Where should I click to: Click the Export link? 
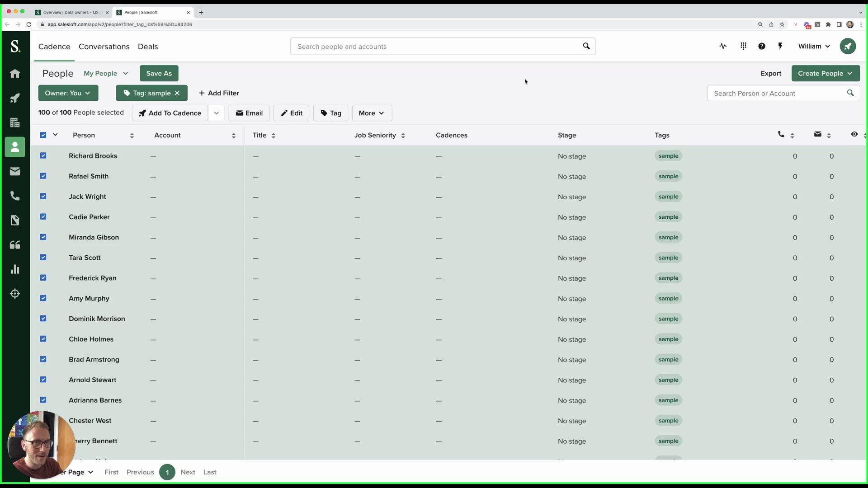coord(771,73)
